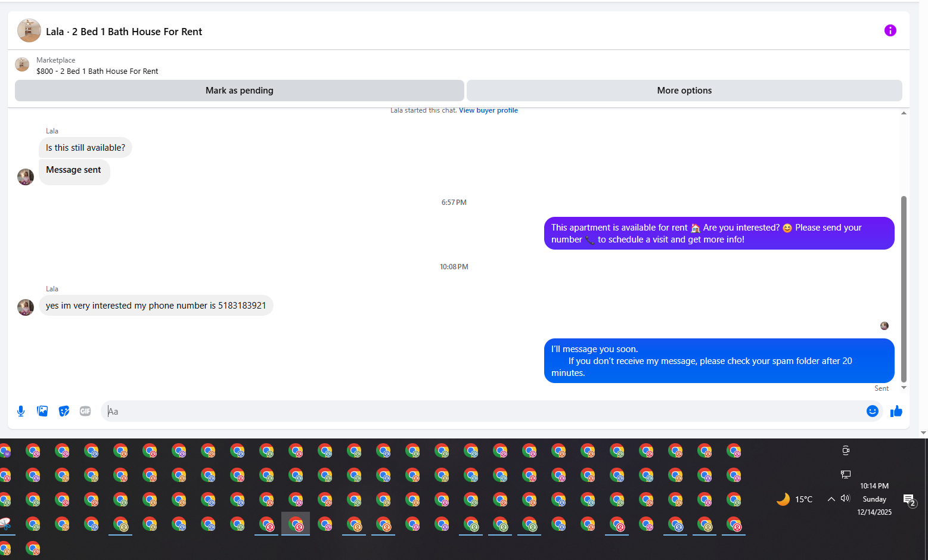928x560 pixels.
Task: Open the emoji picker smiley icon
Action: [873, 411]
